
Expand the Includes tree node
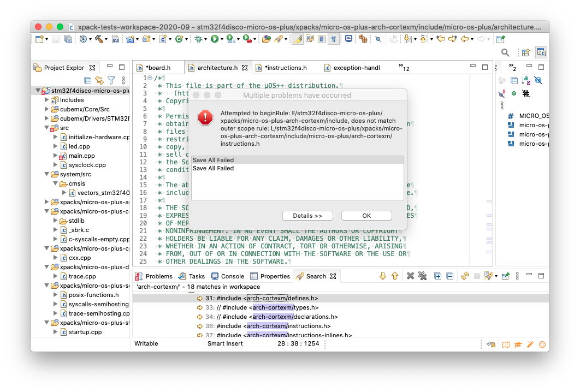pyautogui.click(x=47, y=100)
